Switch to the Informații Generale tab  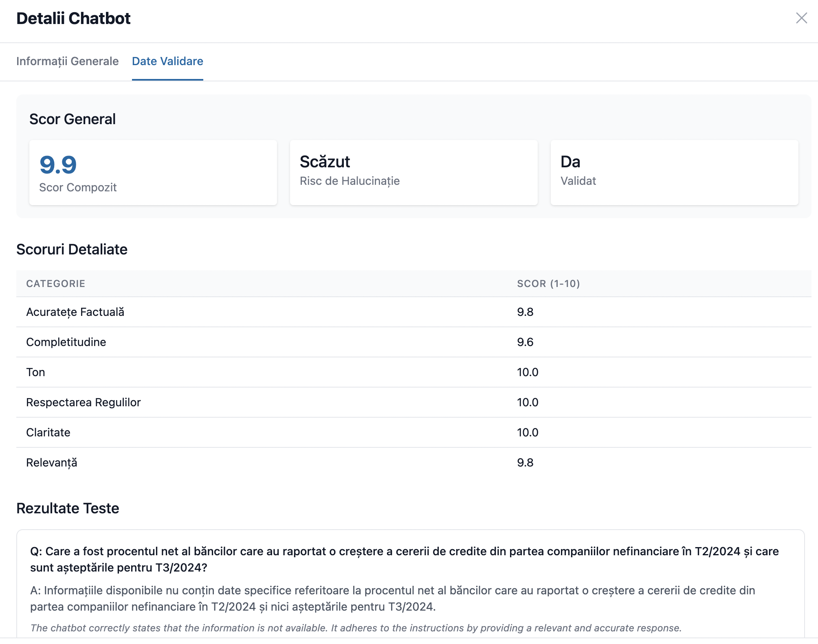(68, 61)
